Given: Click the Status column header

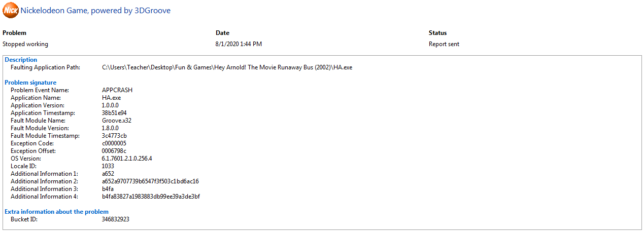Looking at the screenshot, I should [437, 33].
